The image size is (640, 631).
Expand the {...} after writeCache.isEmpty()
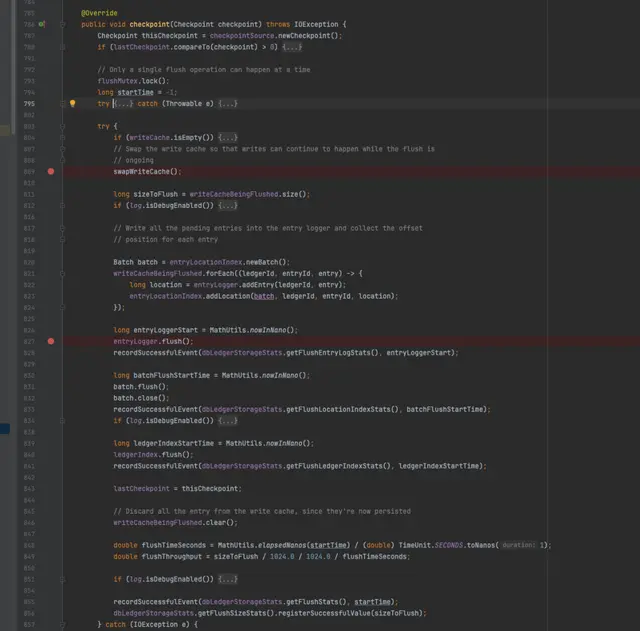(x=228, y=138)
